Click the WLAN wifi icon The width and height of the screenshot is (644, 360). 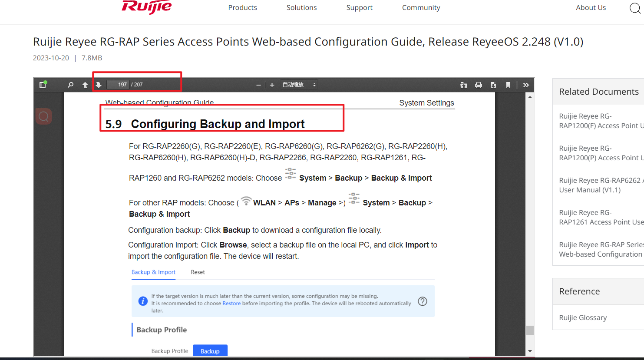tap(246, 201)
